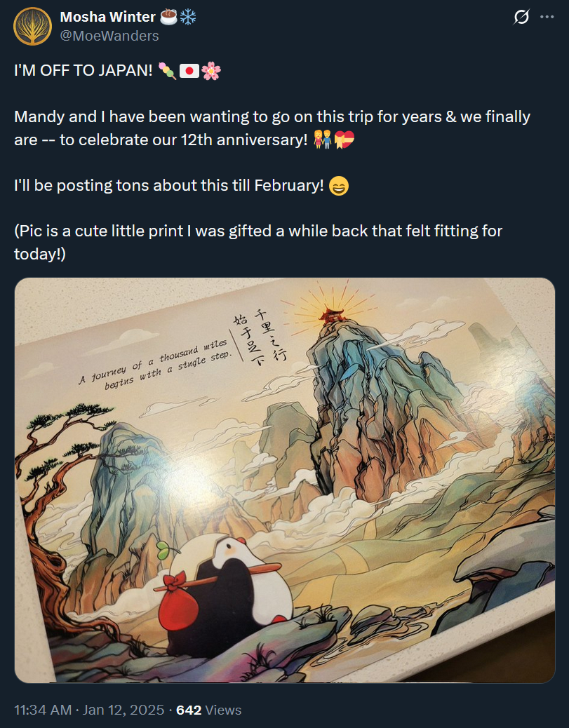Open the 11:34 AM Jan 12, 2025 timestamp
The width and height of the screenshot is (569, 728).
point(89,710)
